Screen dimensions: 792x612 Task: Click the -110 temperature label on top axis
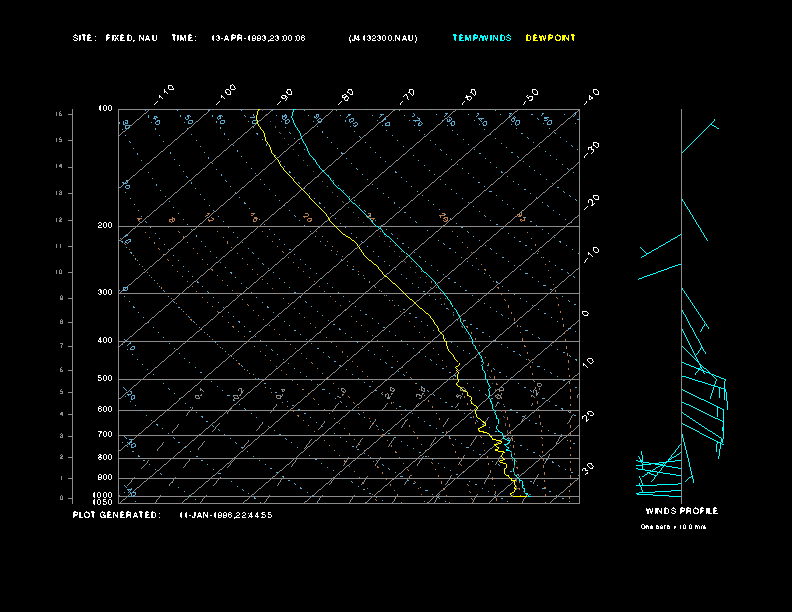point(165,93)
